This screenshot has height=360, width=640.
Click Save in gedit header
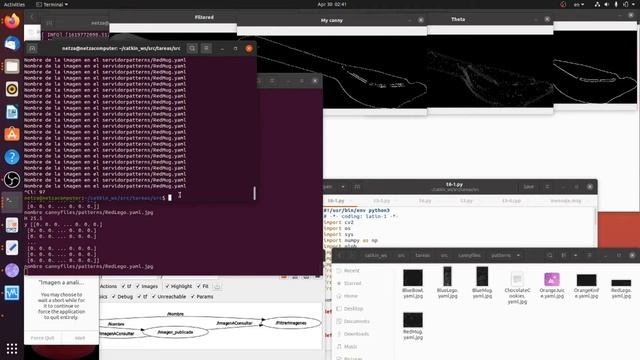529,187
